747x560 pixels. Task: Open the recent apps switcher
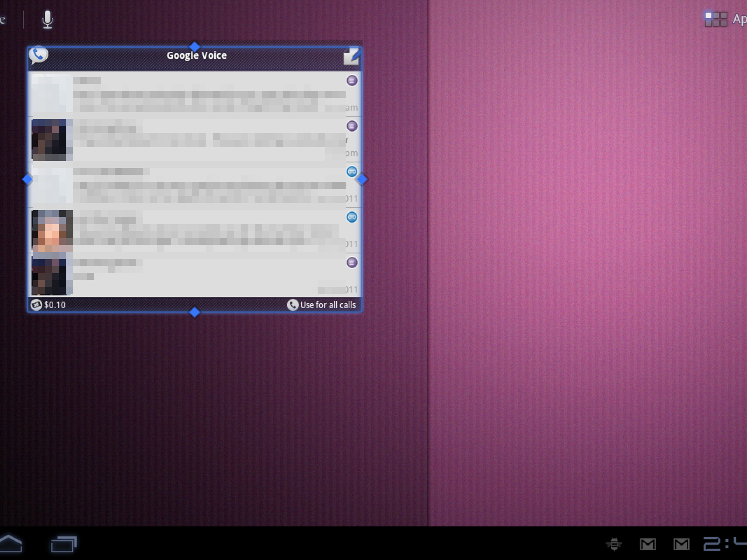(x=63, y=544)
